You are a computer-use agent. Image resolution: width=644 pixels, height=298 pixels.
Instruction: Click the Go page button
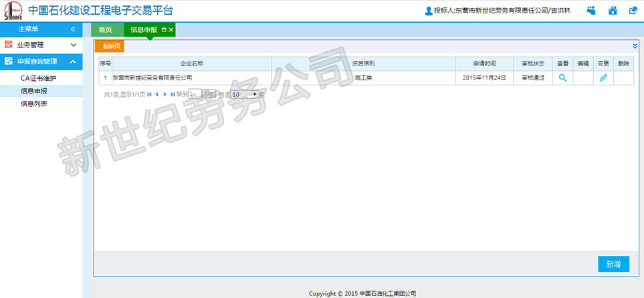209,94
